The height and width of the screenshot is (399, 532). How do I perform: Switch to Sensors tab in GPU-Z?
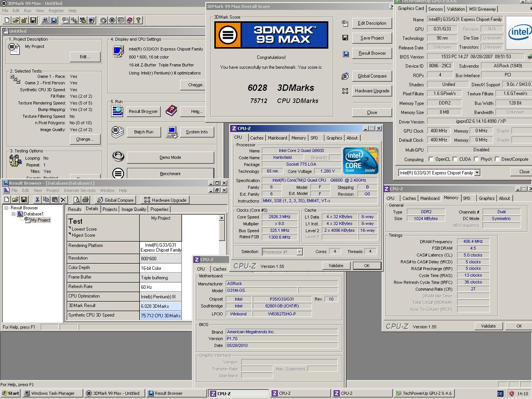click(x=435, y=9)
